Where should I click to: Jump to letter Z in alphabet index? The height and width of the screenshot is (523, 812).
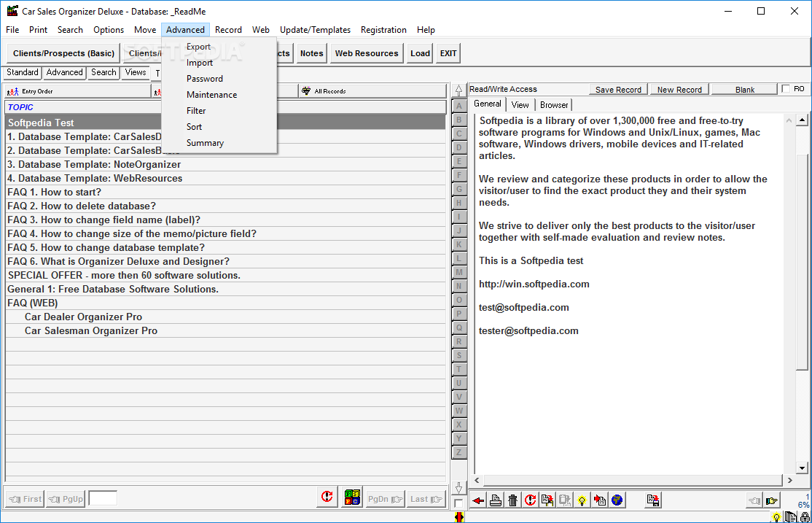tap(458, 452)
